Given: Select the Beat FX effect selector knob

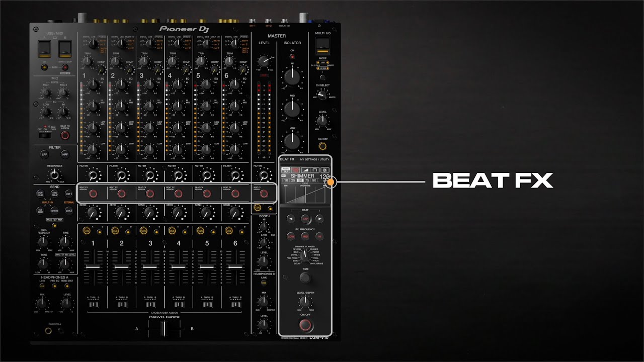Looking at the screenshot, I should [305, 256].
